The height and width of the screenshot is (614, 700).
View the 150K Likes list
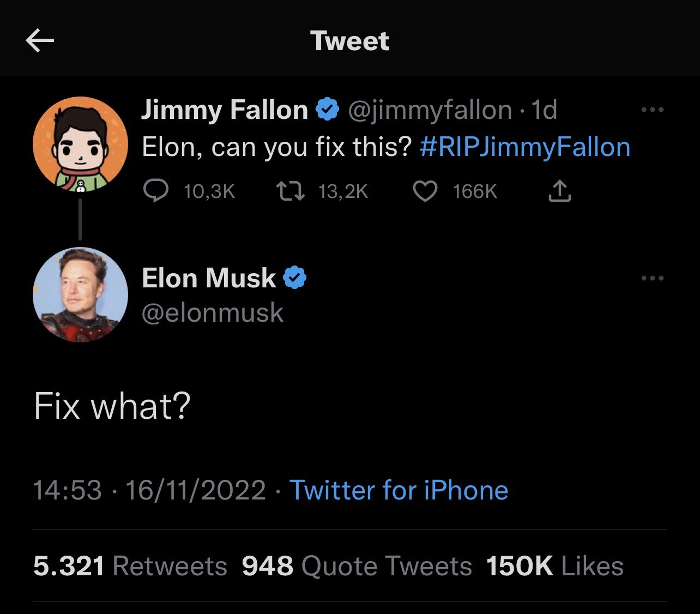tap(554, 566)
